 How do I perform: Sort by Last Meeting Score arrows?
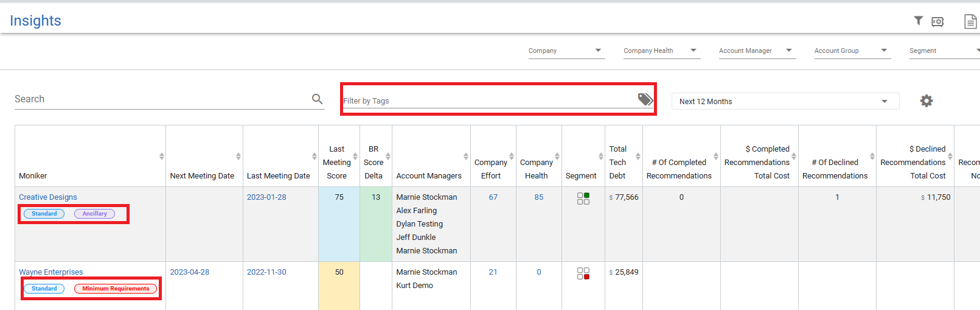[x=355, y=157]
